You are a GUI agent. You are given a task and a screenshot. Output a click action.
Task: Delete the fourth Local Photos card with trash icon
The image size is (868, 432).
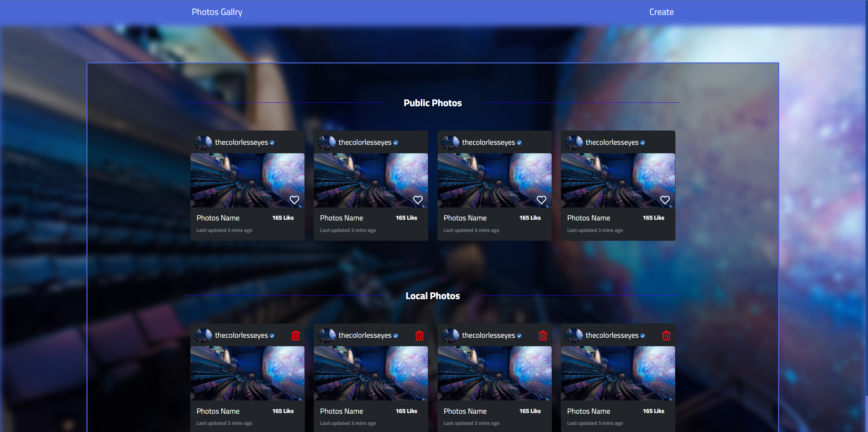(666, 335)
